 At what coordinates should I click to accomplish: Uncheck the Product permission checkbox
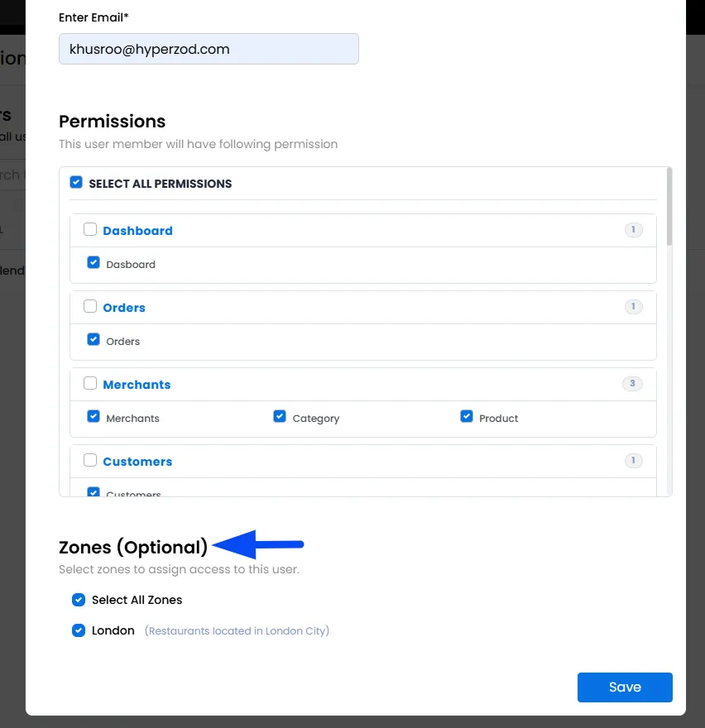(467, 416)
